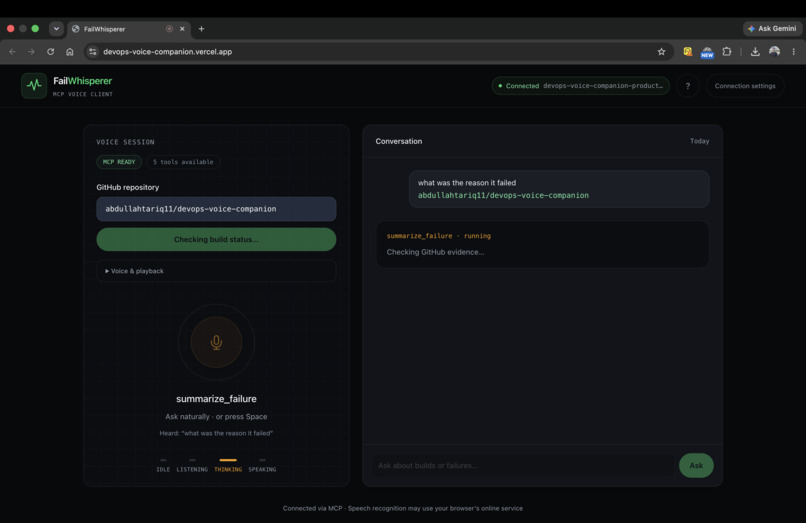The image size is (806, 523).
Task: Click the repo link in the conversation message
Action: tap(503, 195)
